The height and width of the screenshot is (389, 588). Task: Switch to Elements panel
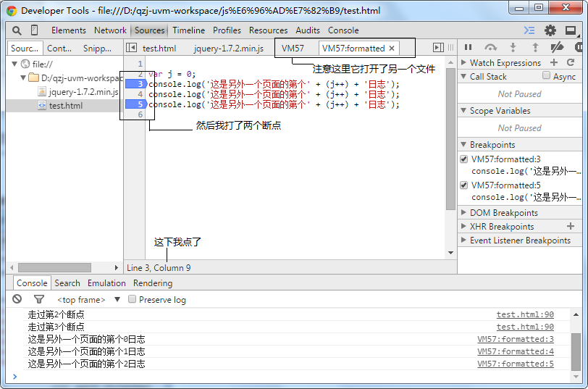(x=69, y=30)
